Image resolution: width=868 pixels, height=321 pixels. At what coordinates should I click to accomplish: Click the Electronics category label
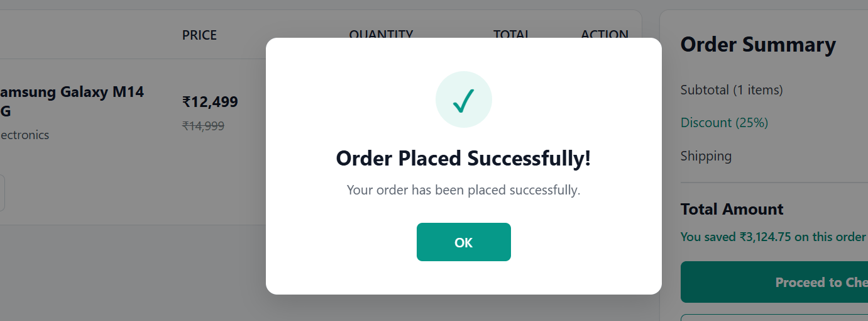pos(25,135)
